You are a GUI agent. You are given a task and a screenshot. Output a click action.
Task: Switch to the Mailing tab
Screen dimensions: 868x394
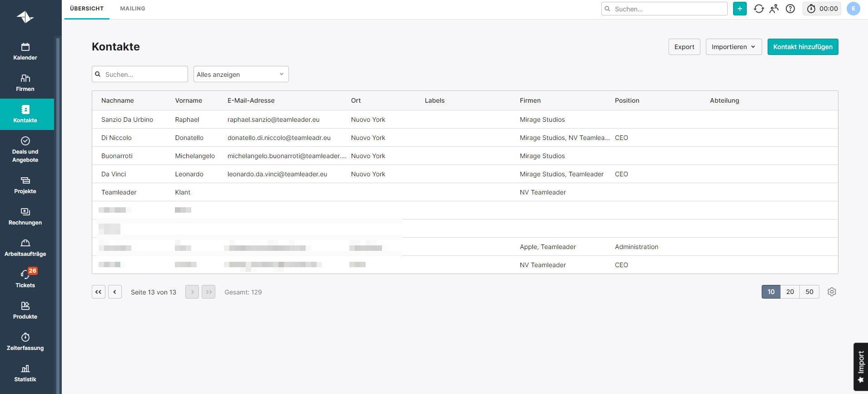coord(133,9)
